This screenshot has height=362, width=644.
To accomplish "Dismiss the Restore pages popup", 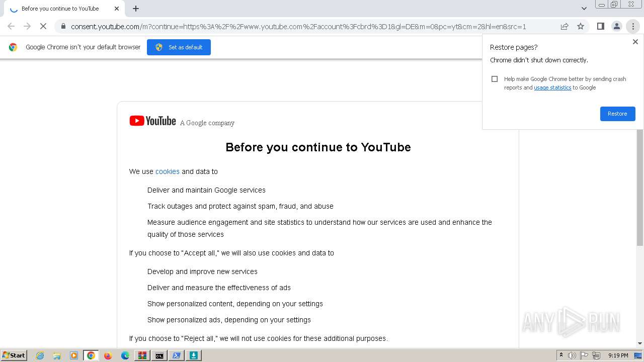I will pos(635,42).
